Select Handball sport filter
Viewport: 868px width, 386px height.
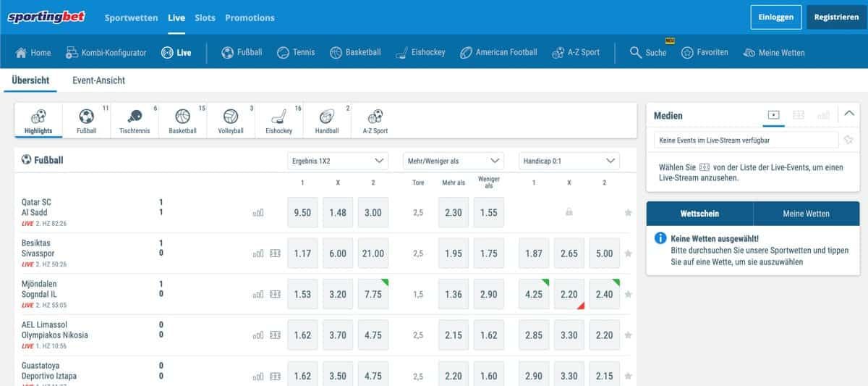coord(327,121)
